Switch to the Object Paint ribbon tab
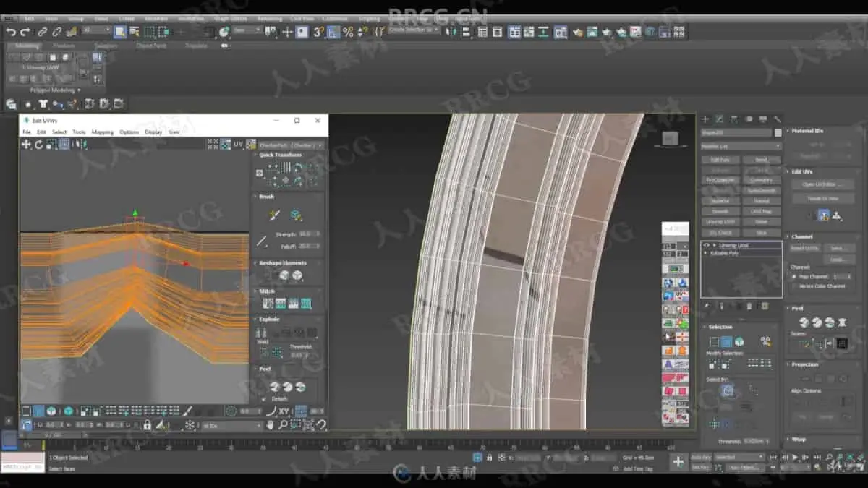868x488 pixels. 151,46
